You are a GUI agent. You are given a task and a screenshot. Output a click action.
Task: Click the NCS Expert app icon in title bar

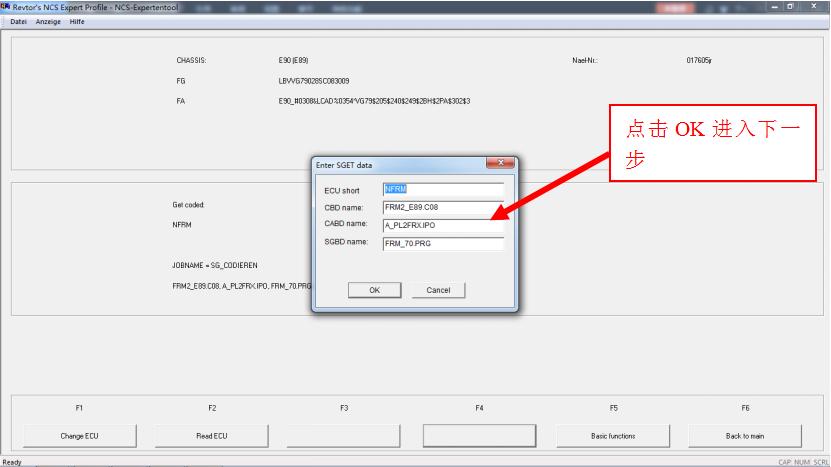click(5, 7)
